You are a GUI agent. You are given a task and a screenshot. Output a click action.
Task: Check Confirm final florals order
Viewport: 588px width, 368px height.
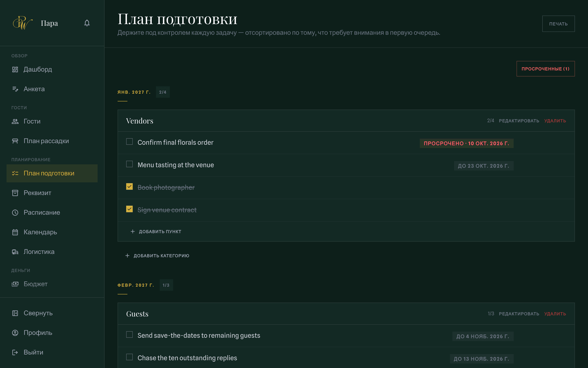[x=129, y=142]
